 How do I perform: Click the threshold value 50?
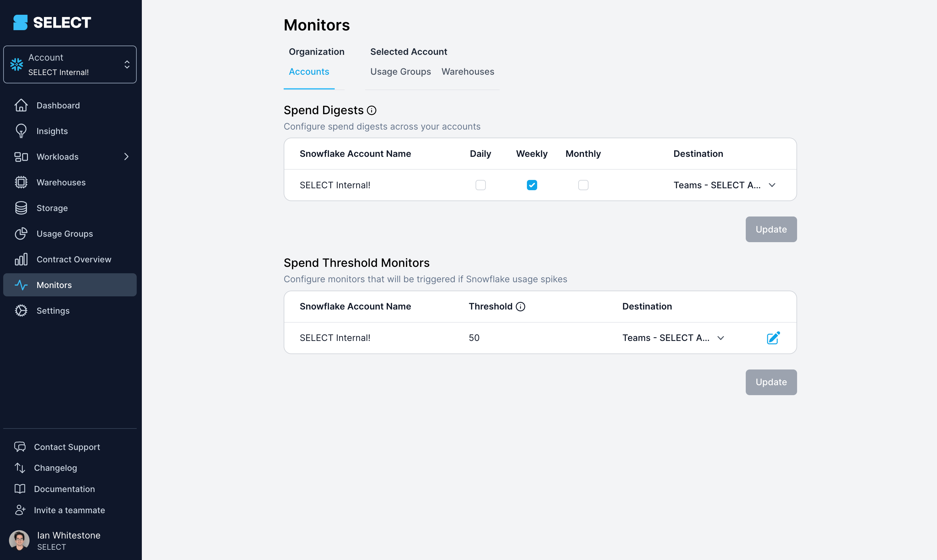pos(474,338)
